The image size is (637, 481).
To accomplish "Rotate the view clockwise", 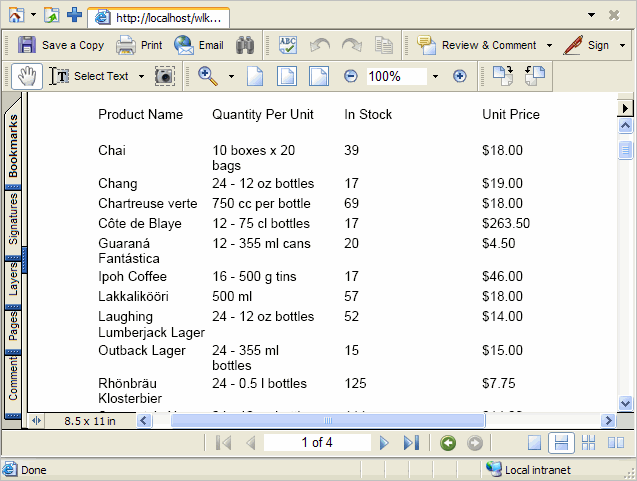I will 503,76.
